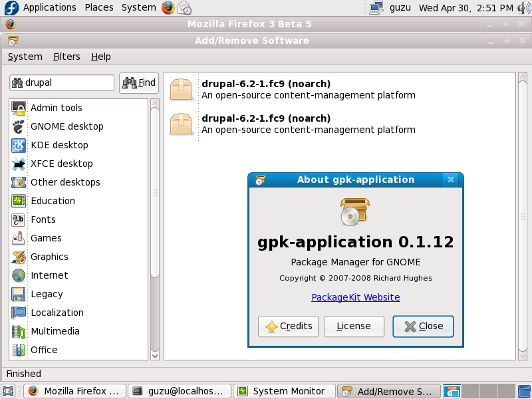Select the Multimedia category label
Image resolution: width=532 pixels, height=399 pixels.
[x=55, y=331]
